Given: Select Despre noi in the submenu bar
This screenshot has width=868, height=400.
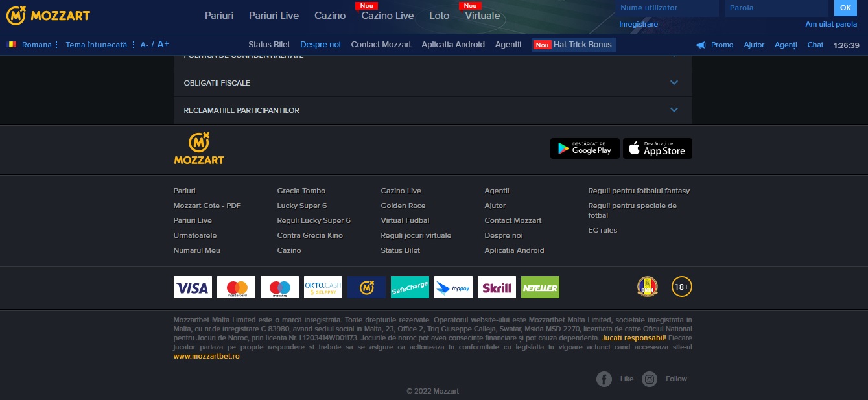Looking at the screenshot, I should [x=320, y=45].
